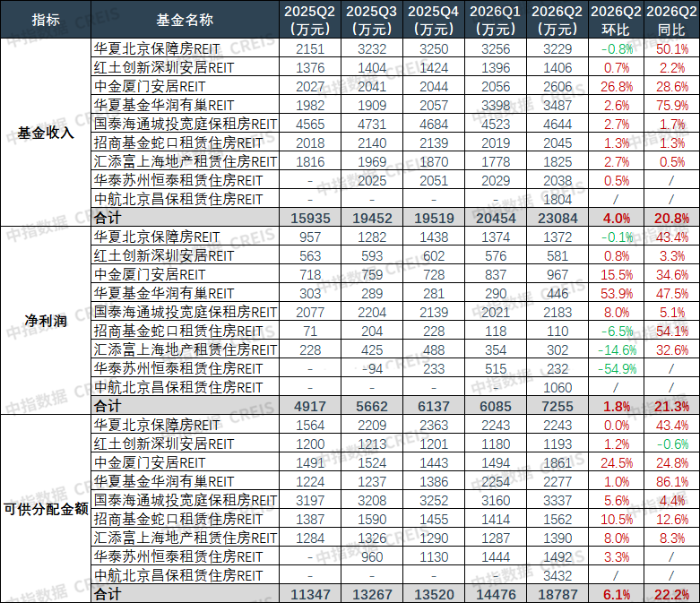Screen dimensions: 700x603
Task: Click the cell showing 1060
Action: (557, 387)
